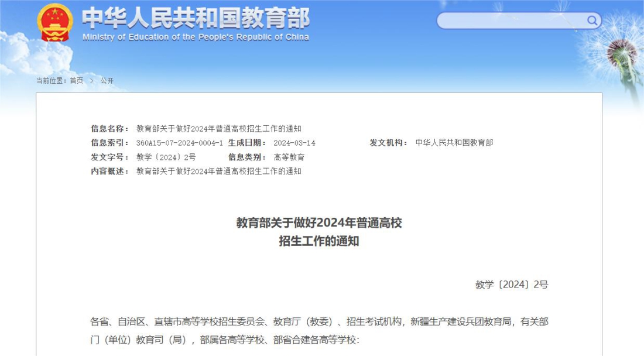Screen dimensions: 644x356
Task: Click the 当前位置 breadcrumb label
Action: pyautogui.click(x=51, y=80)
